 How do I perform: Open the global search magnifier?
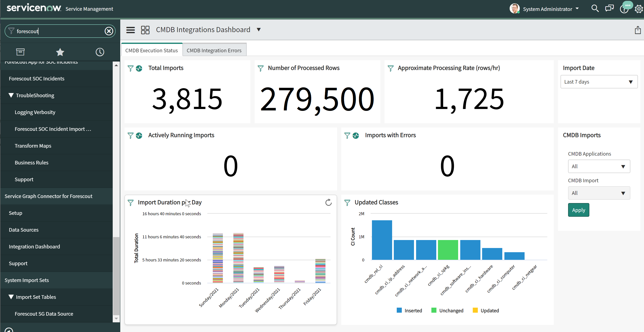pos(595,9)
